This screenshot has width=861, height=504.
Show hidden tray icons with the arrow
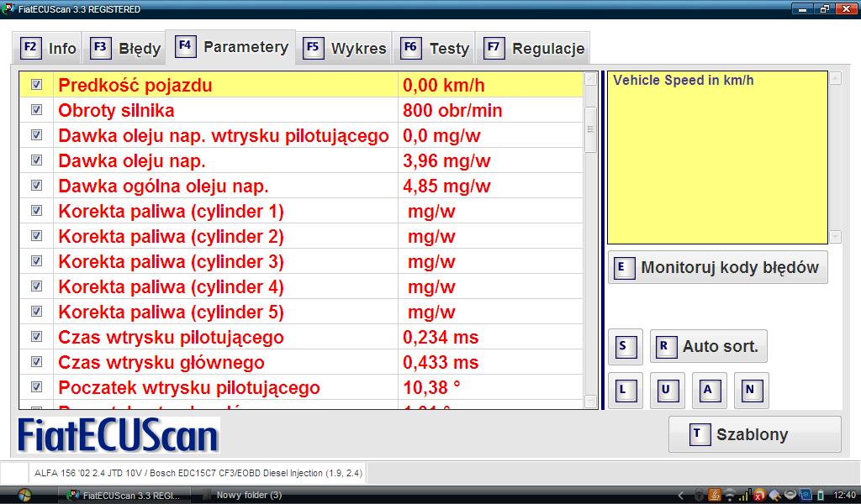(700, 495)
